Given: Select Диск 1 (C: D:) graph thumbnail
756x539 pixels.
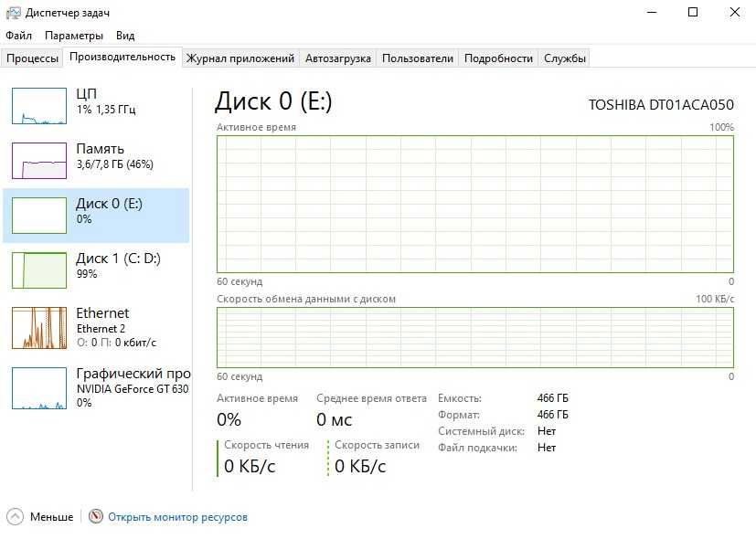Looking at the screenshot, I should pos(39,270).
